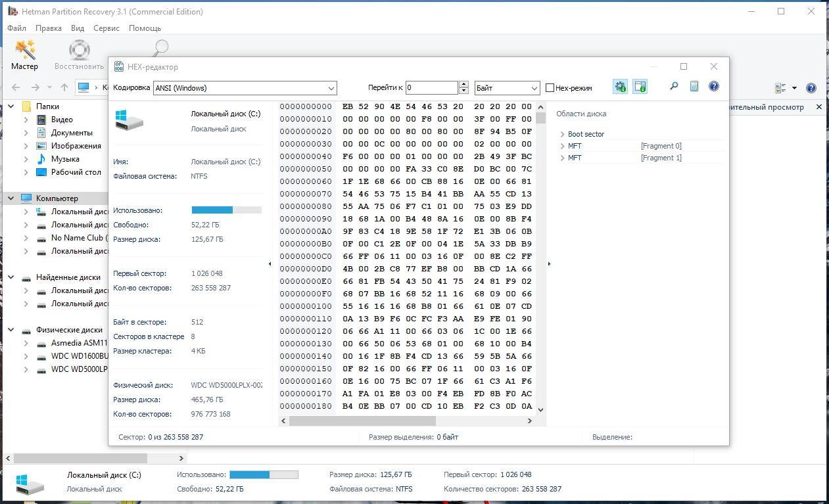Open search in HEX editor
The width and height of the screenshot is (829, 504).
[674, 87]
